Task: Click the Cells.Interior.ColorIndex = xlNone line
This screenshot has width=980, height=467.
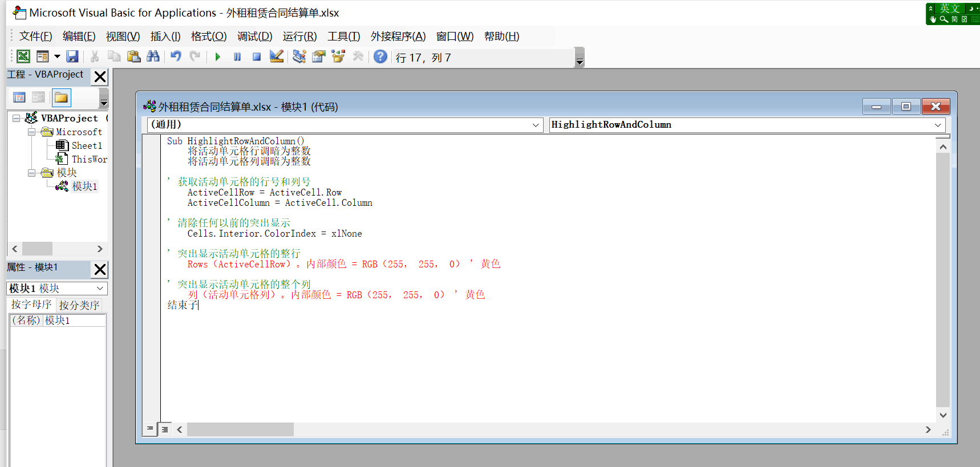Action: click(x=274, y=234)
